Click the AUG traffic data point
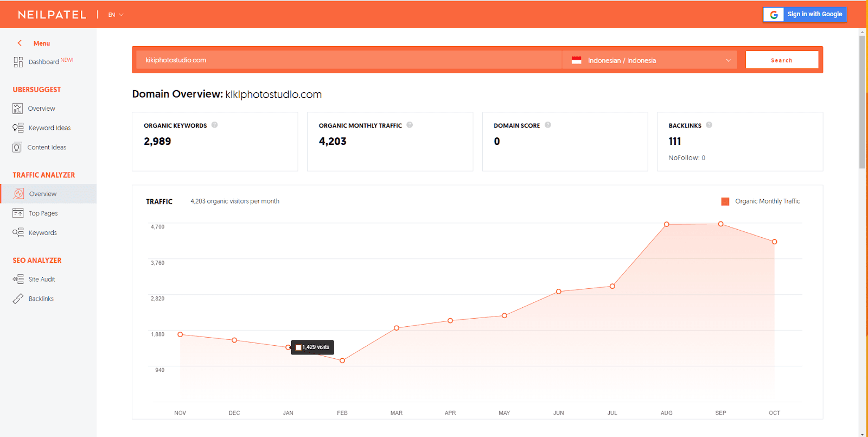The height and width of the screenshot is (437, 868). tap(666, 224)
